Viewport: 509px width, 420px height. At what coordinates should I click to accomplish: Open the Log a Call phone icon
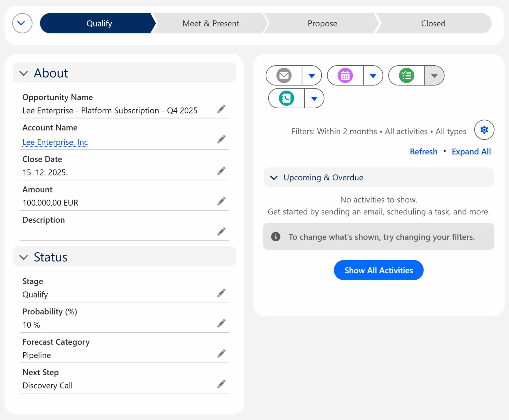(286, 98)
